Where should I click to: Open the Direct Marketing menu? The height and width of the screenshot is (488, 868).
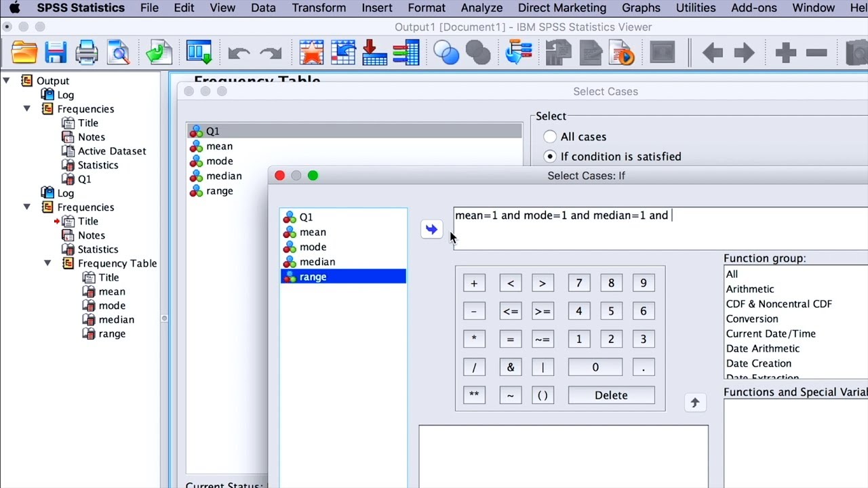coord(562,8)
